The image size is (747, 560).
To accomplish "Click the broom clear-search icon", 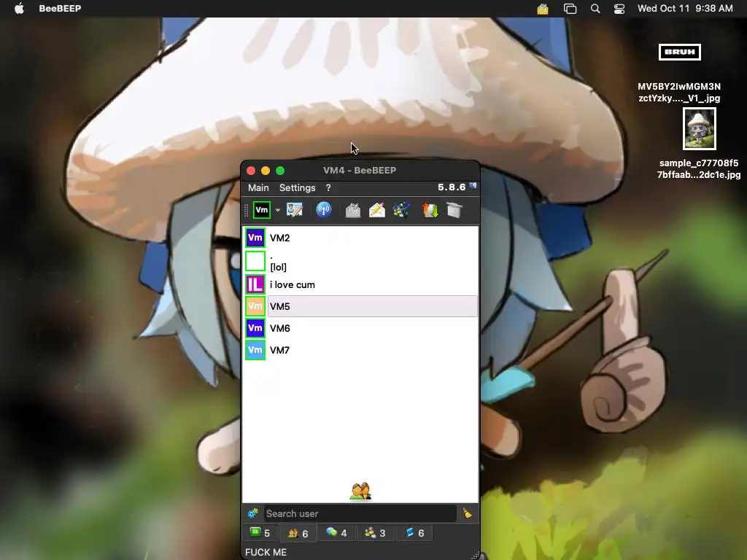I will [x=468, y=513].
